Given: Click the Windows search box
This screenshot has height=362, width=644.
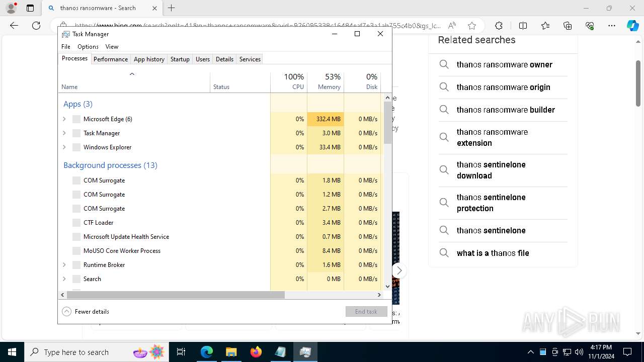Looking at the screenshot, I should 97,352.
